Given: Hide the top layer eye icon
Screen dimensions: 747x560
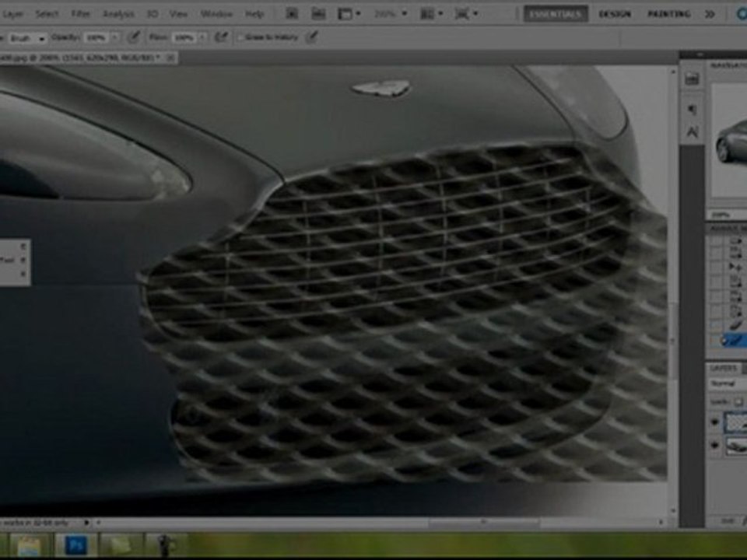Looking at the screenshot, I should (x=714, y=422).
